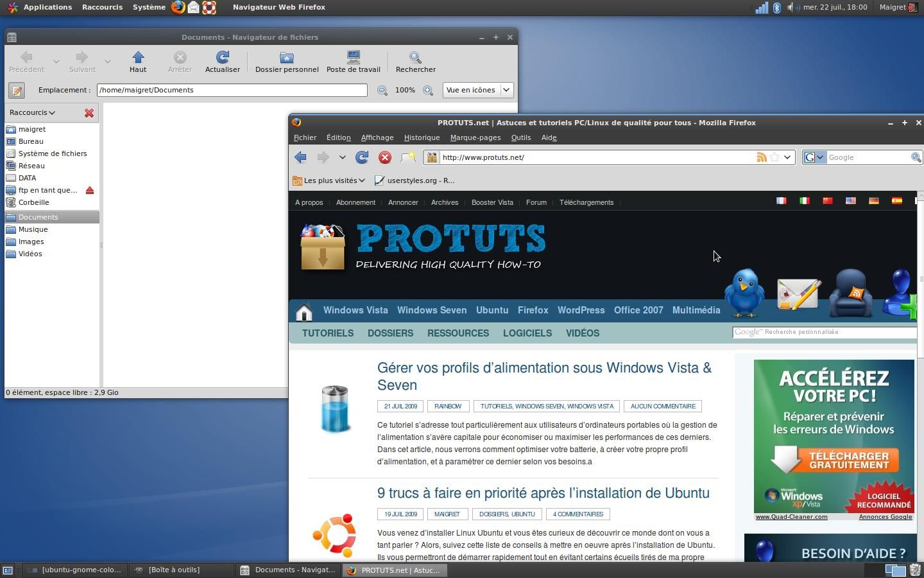Image resolution: width=924 pixels, height=578 pixels.
Task: Open the search engine selector dropdown
Action: pos(814,157)
